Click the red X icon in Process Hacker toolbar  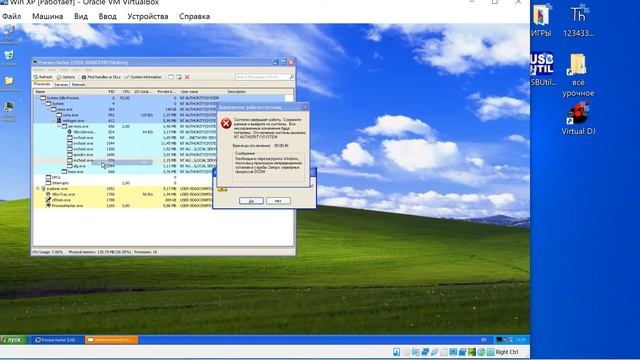pos(187,77)
